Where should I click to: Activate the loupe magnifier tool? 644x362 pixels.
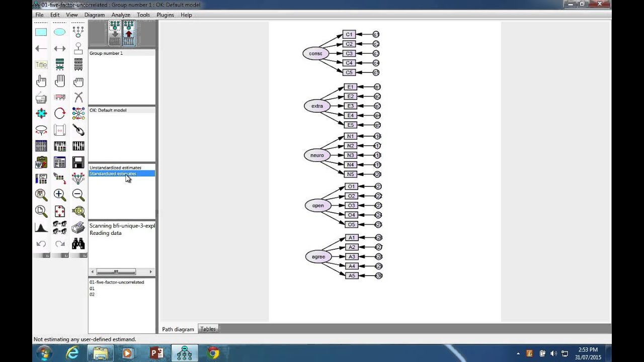[78, 211]
